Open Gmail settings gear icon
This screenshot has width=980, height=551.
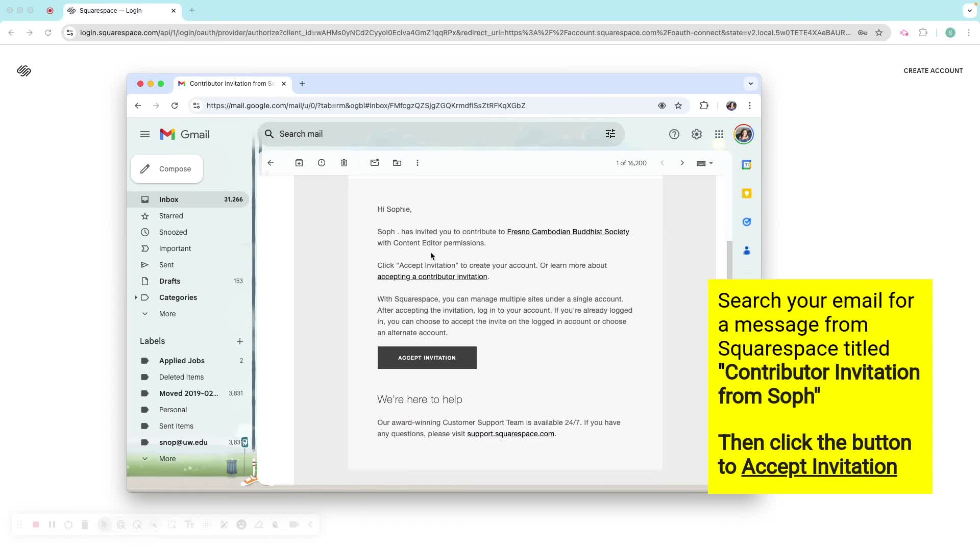(697, 134)
